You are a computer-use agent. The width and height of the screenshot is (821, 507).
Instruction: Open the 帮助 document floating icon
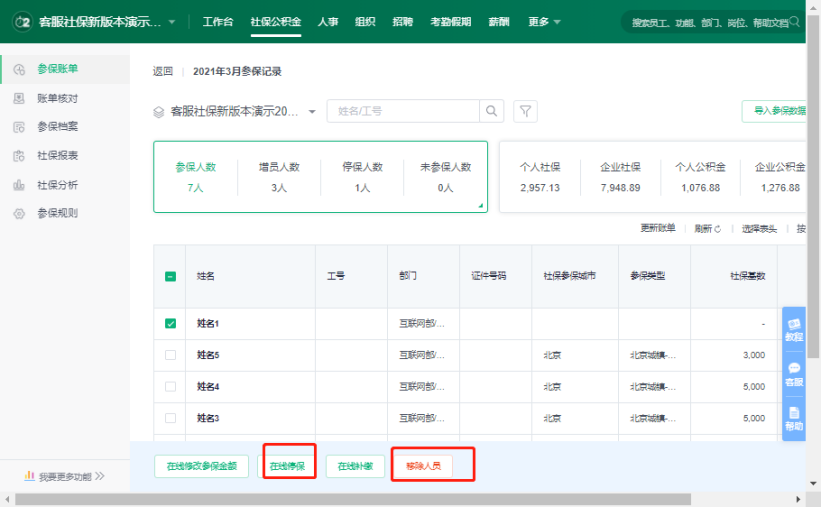tap(794, 418)
